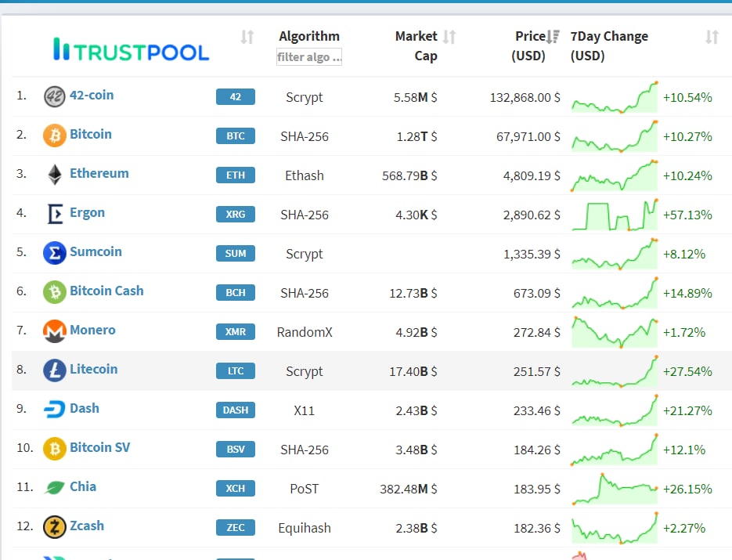Click the Chia leaf icon
Screen dimensions: 732x560
pos(55,488)
